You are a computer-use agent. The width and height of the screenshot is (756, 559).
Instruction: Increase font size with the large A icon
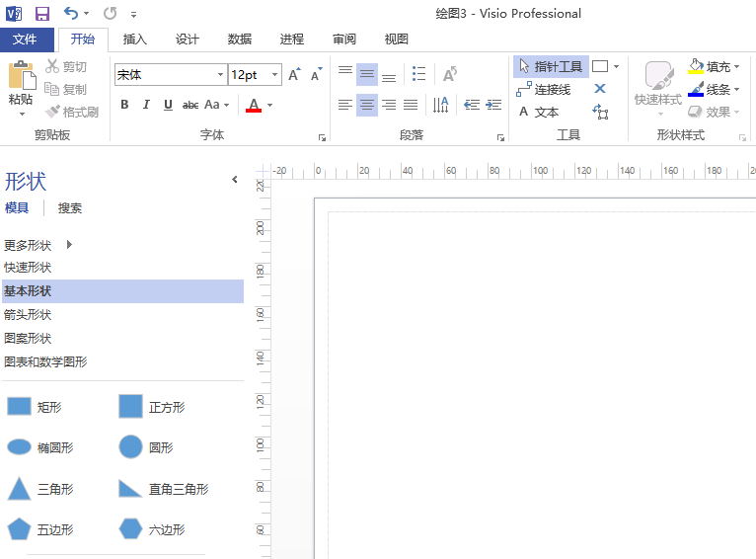coord(294,75)
